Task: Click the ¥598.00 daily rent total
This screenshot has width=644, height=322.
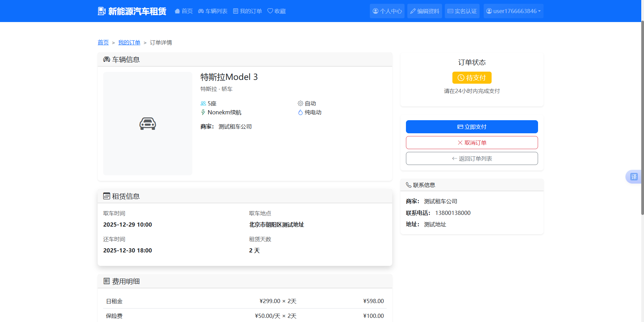Action: click(374, 301)
